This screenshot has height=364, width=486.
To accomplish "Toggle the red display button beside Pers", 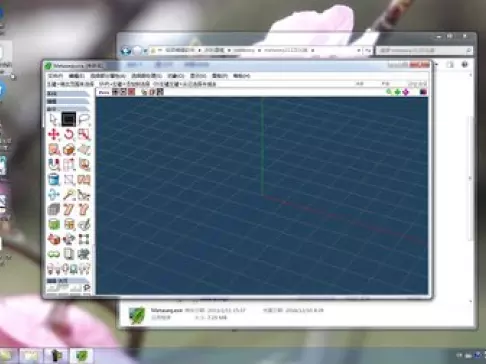I will [x=131, y=92].
